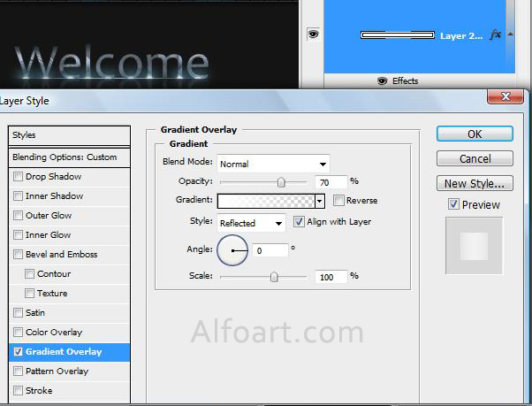Enable the Satin checkbox
Screen dimensions: 532x406
pyautogui.click(x=18, y=312)
